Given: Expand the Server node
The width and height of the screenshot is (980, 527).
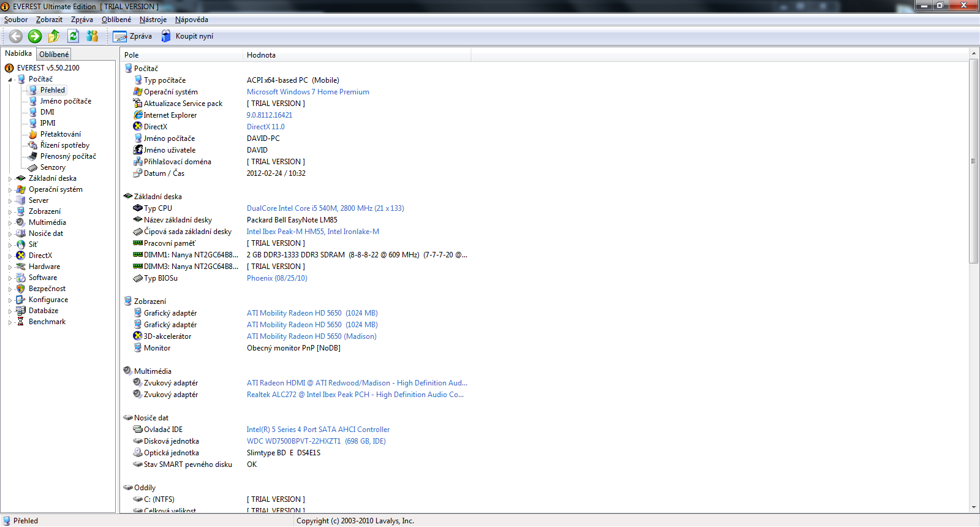Looking at the screenshot, I should click(10, 201).
